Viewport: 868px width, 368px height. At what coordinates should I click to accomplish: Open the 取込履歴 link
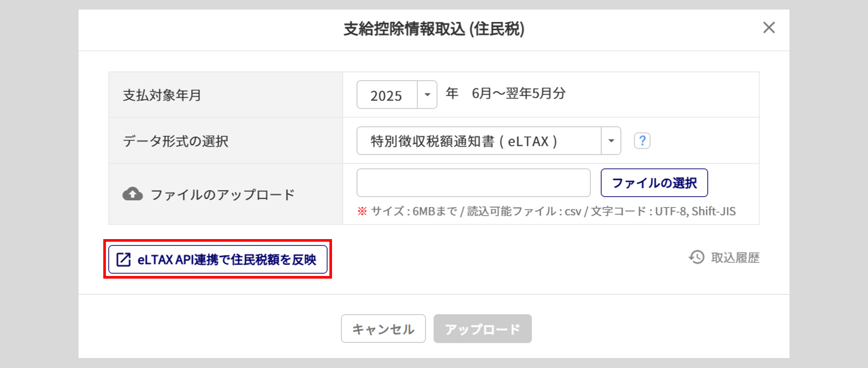click(735, 258)
